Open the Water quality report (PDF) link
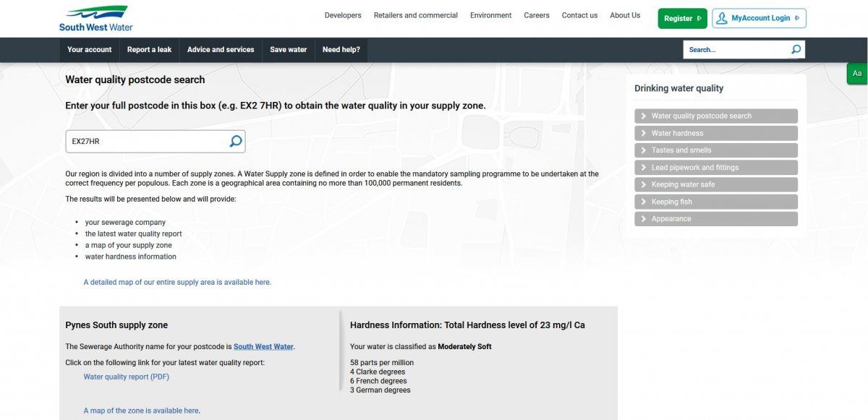The image size is (868, 420). [x=127, y=377]
